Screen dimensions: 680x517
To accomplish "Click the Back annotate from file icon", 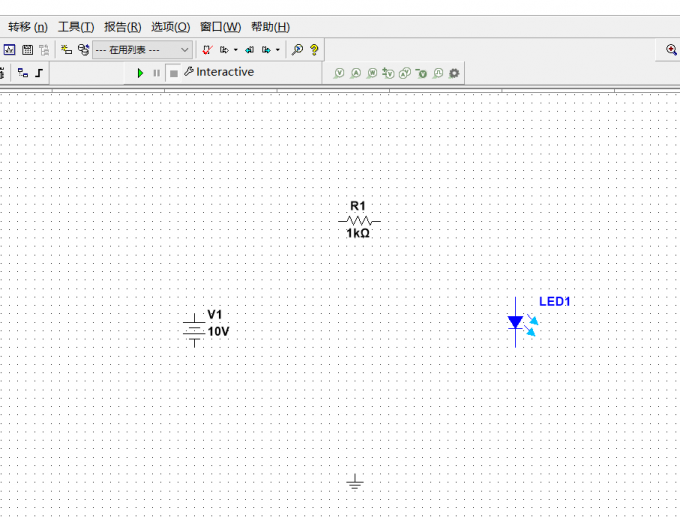I will (249, 50).
